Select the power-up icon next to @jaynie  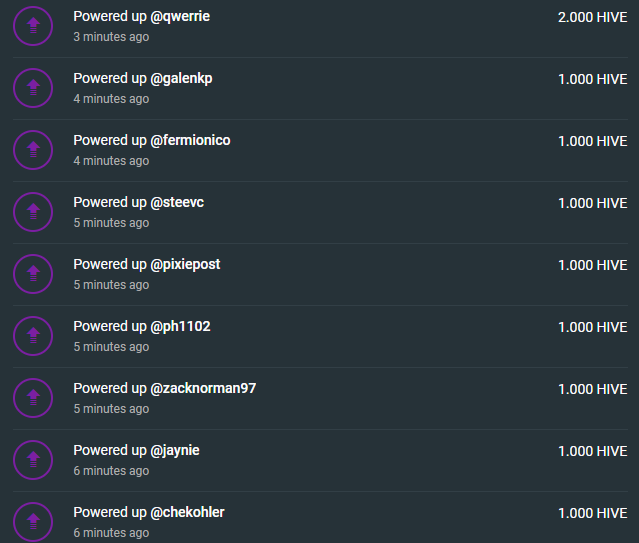pyautogui.click(x=33, y=460)
